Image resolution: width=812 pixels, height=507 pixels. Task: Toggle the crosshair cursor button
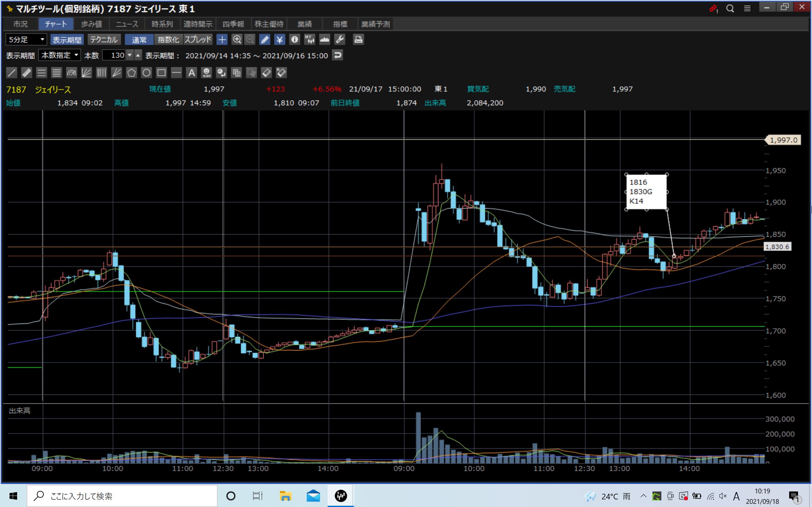[222, 40]
